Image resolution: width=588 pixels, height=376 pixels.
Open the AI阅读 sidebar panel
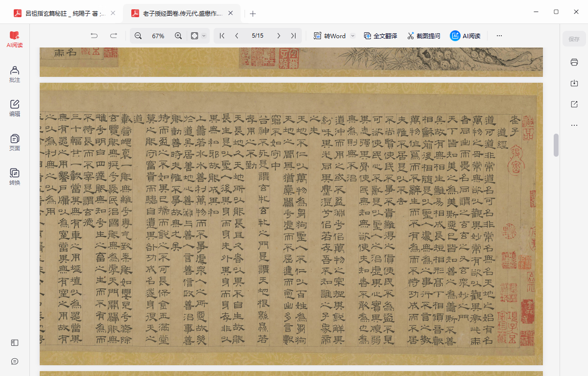(x=15, y=39)
